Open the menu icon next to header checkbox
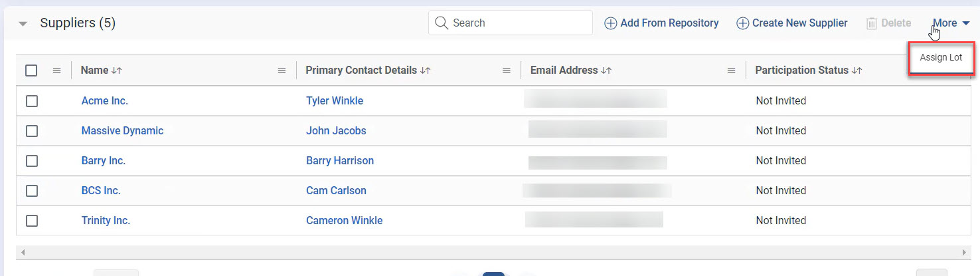This screenshot has height=276, width=980. (56, 70)
